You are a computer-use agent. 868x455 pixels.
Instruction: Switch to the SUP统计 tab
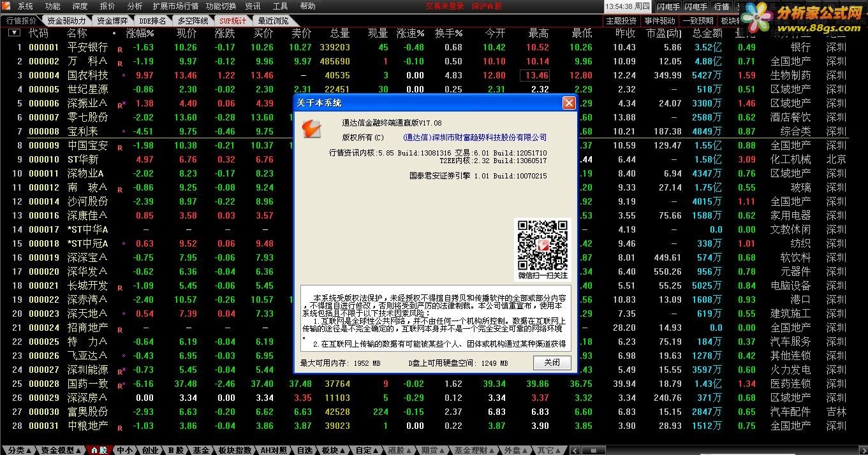tap(232, 20)
